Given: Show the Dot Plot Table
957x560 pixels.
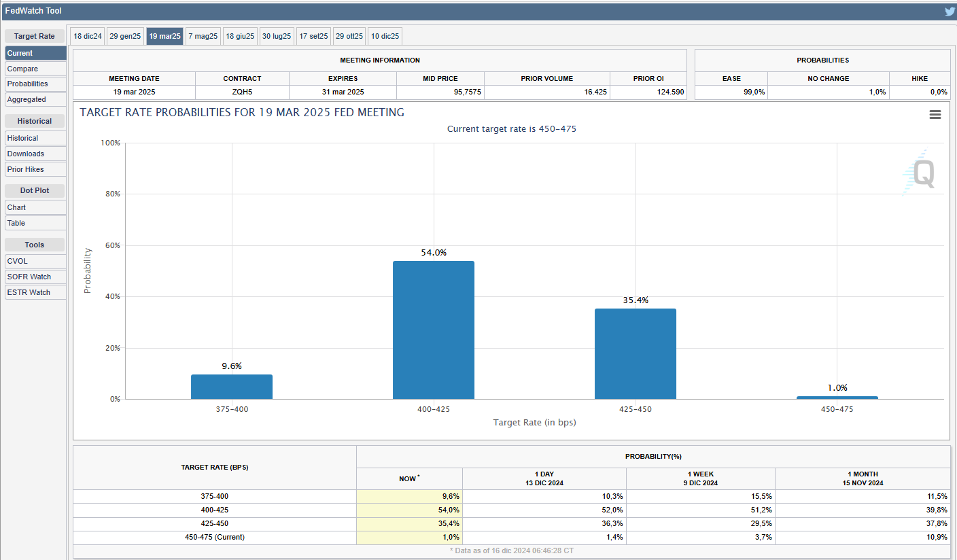Looking at the screenshot, I should click(x=35, y=223).
